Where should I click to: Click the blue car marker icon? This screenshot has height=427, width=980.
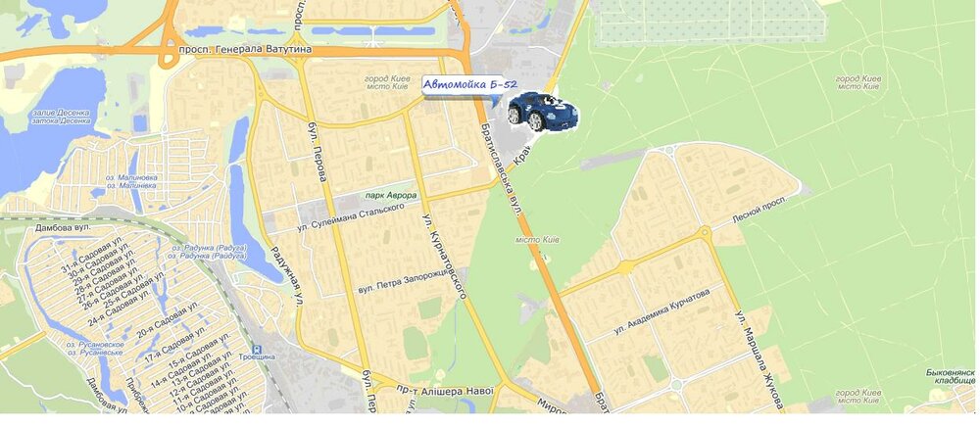tap(543, 111)
